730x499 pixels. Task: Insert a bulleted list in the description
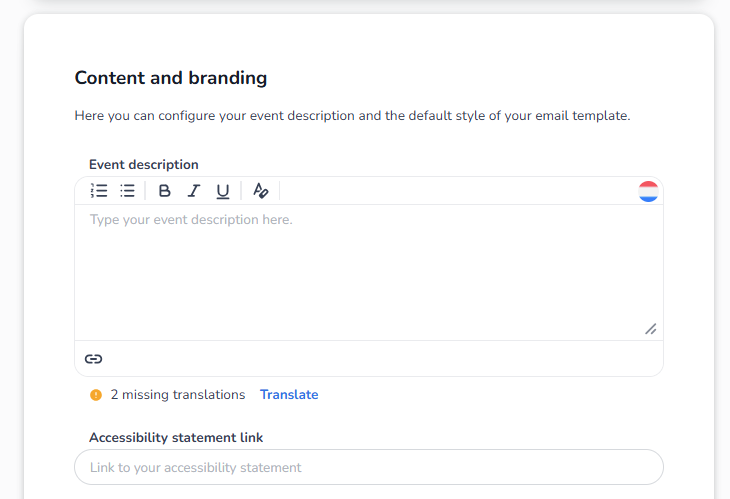pyautogui.click(x=127, y=191)
